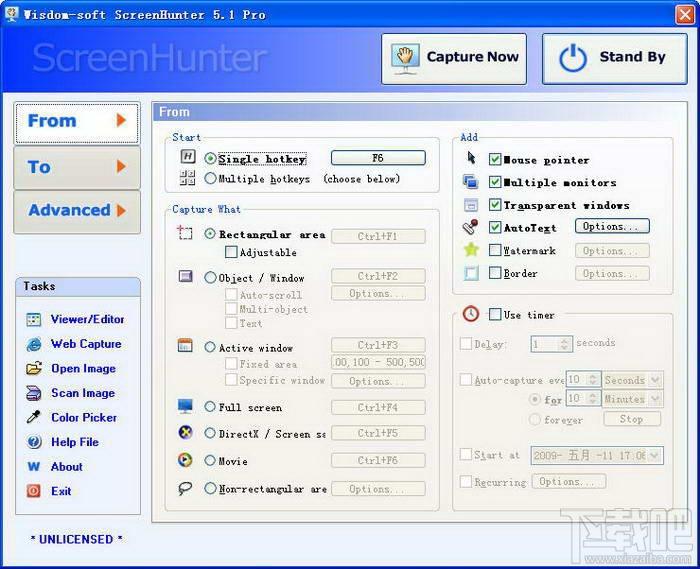Enable the Adjustable checkbox
Viewport: 700px width, 569px height.
click(x=231, y=252)
